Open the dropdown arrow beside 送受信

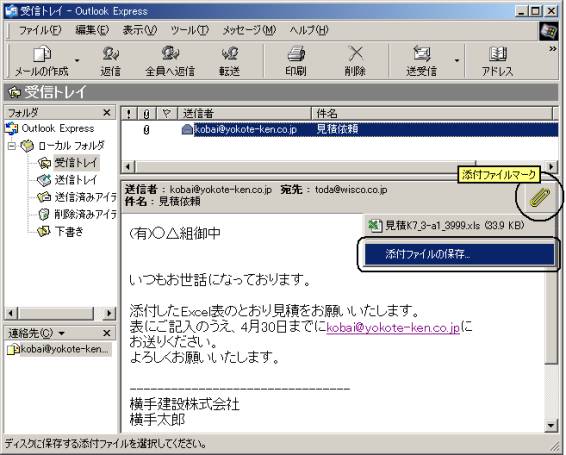[x=457, y=61]
